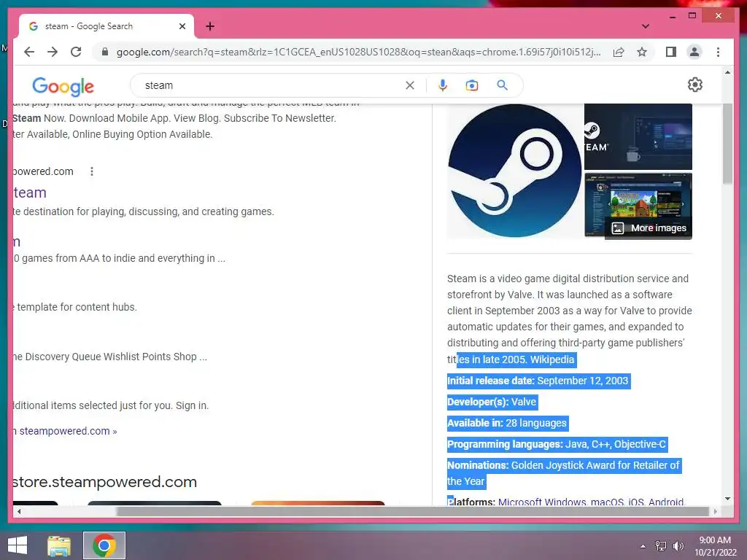This screenshot has width=747, height=560.
Task: Click the Chrome taskbar icon
Action: click(x=104, y=545)
